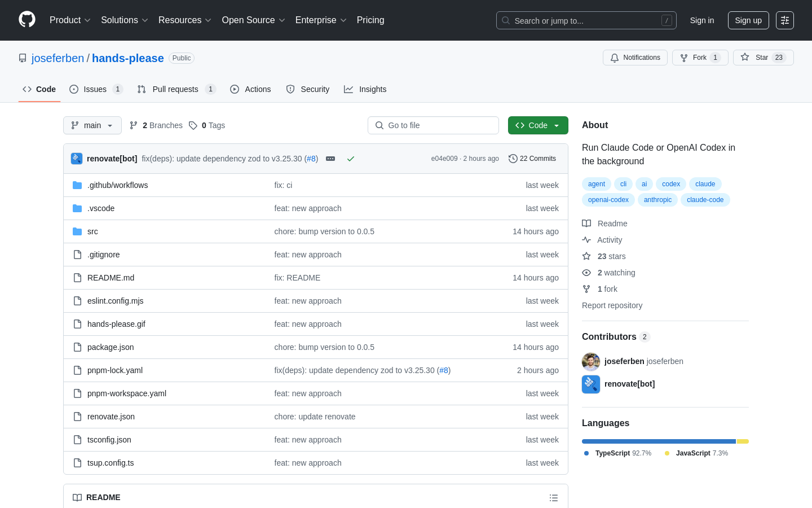Focus the Go to file search box

(433, 125)
